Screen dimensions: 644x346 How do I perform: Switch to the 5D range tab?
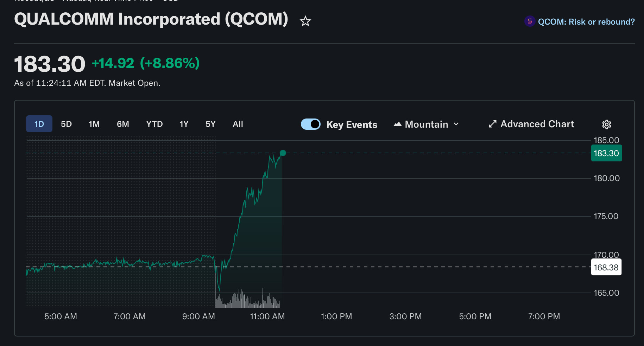66,124
